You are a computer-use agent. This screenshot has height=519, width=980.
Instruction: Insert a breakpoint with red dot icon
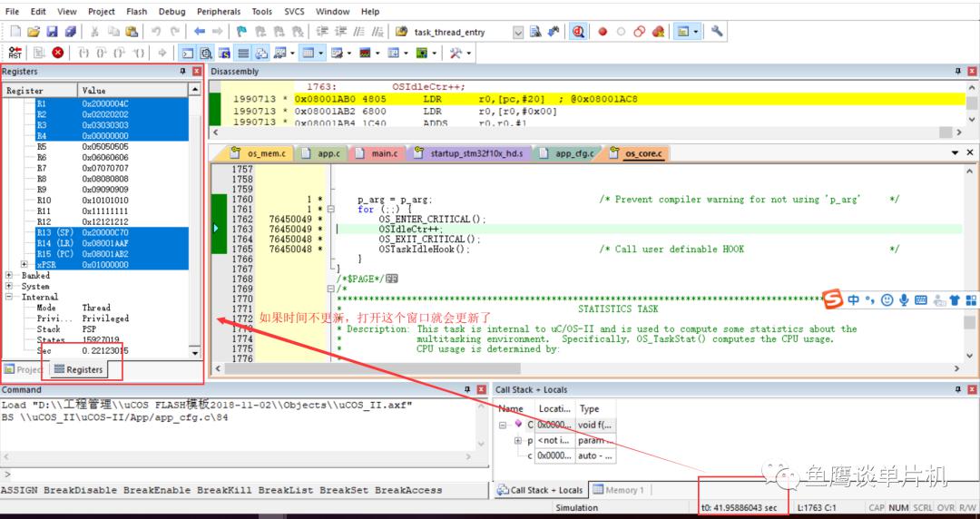pos(603,31)
